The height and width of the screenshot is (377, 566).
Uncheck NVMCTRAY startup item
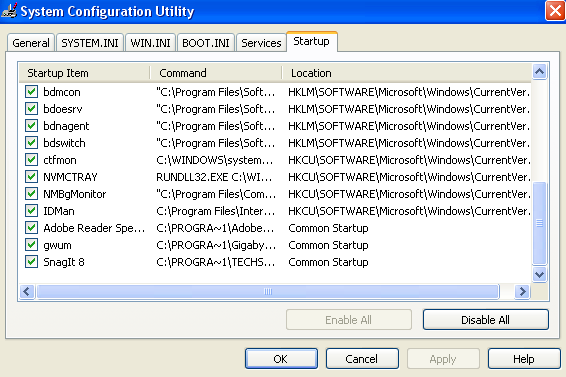(x=31, y=177)
